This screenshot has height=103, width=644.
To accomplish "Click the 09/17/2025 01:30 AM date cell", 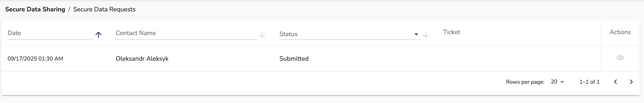I will pos(35,59).
